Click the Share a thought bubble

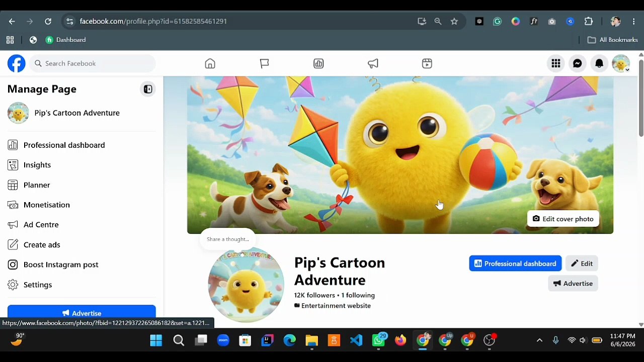(227, 239)
